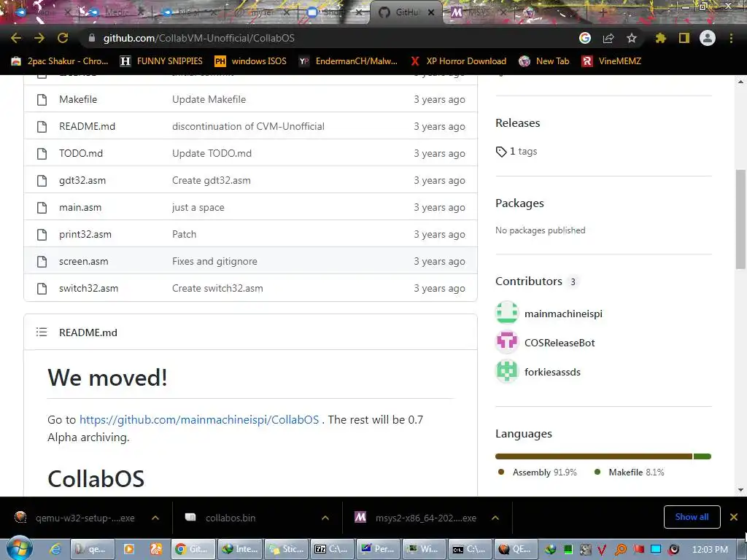Open the EndermanCH/Malw... bookmark

pyautogui.click(x=348, y=61)
